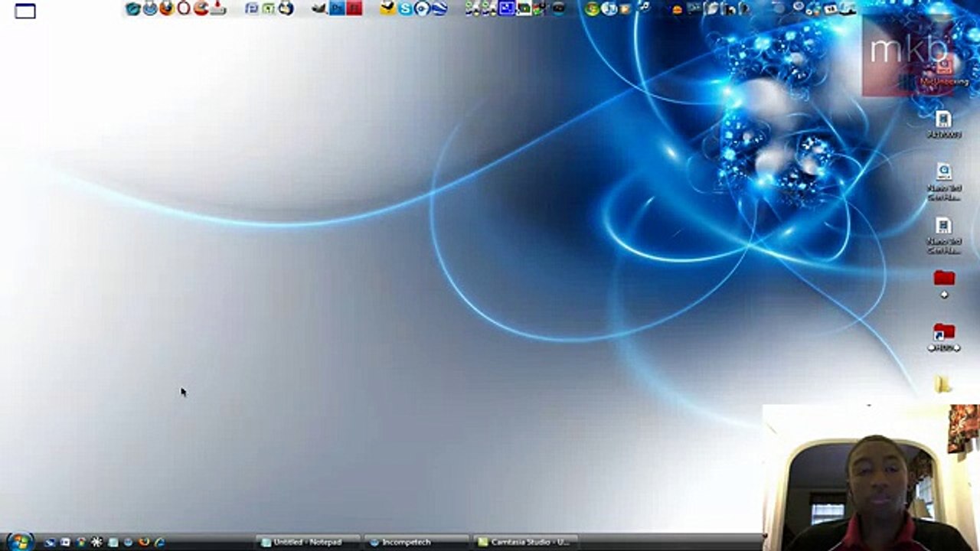Open the Windows Start orb

[21, 542]
